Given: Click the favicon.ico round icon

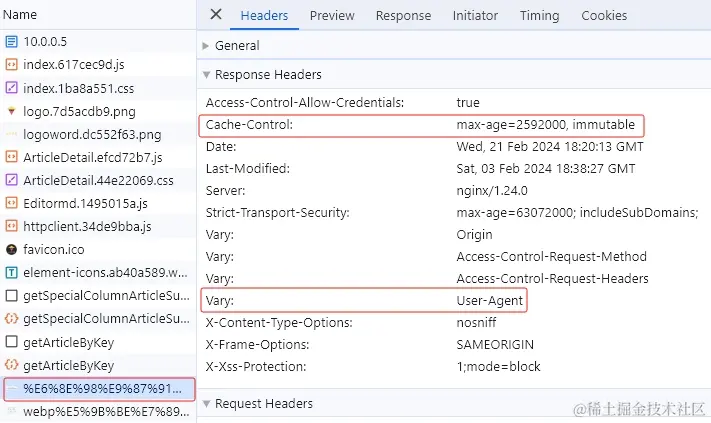Looking at the screenshot, I should (12, 249).
